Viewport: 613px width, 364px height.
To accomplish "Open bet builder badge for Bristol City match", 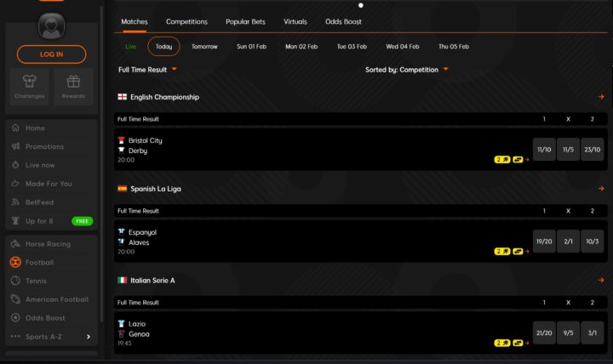I will pyautogui.click(x=502, y=159).
